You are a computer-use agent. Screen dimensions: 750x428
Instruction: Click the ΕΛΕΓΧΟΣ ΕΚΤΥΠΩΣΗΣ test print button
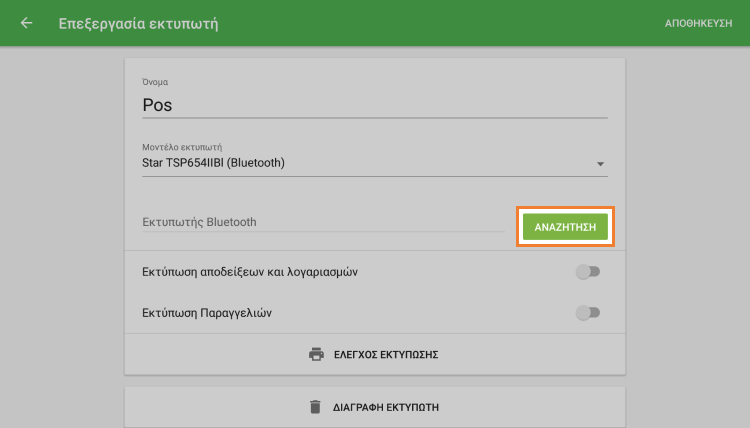(386, 354)
